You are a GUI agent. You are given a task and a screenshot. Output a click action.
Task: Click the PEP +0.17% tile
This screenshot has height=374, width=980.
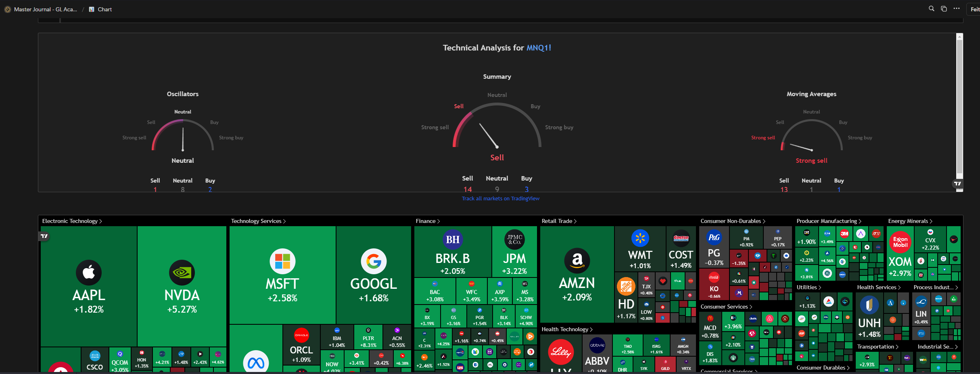[778, 237]
